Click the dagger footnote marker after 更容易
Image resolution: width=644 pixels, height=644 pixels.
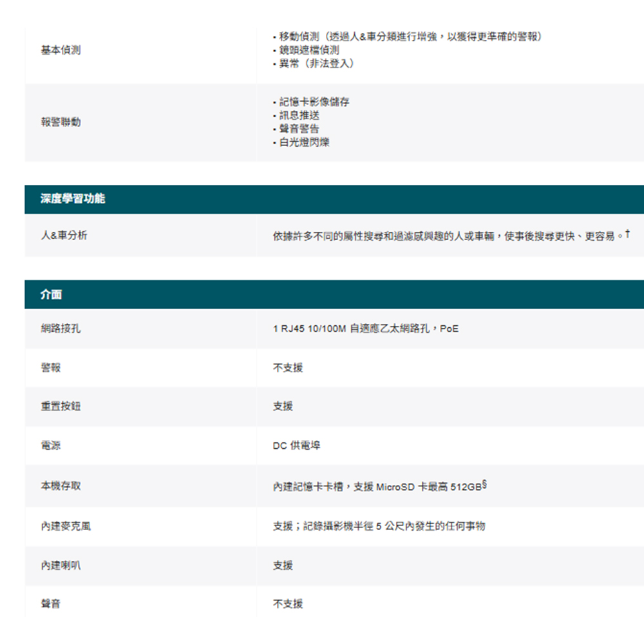[627, 234]
